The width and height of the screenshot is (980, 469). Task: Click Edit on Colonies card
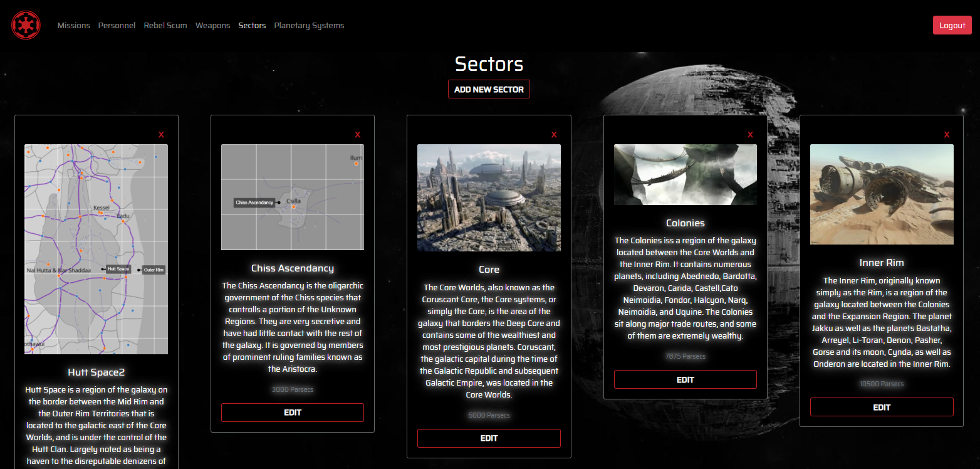(x=685, y=379)
